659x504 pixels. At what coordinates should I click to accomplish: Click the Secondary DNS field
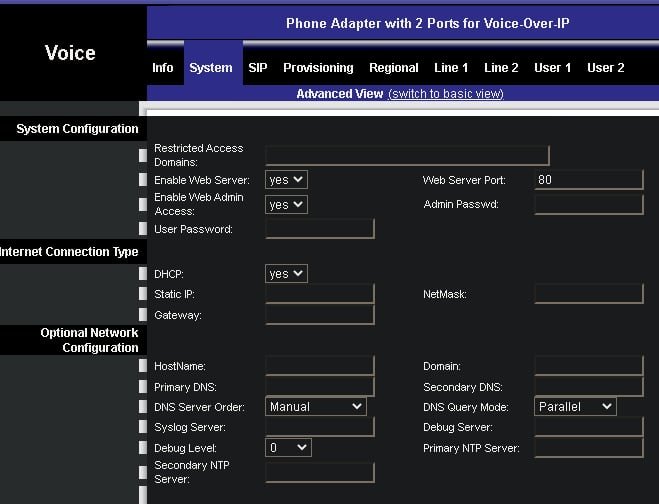(x=589, y=387)
